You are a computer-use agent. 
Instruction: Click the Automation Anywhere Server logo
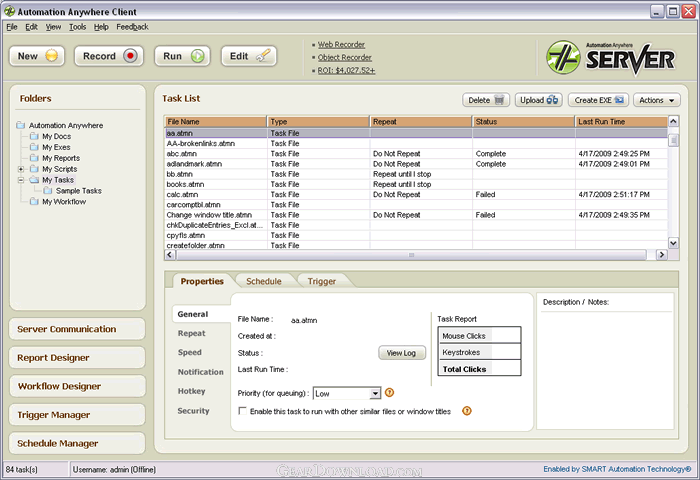(x=610, y=57)
